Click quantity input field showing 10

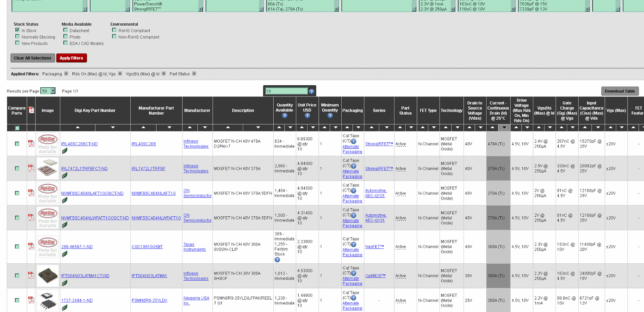point(286,91)
